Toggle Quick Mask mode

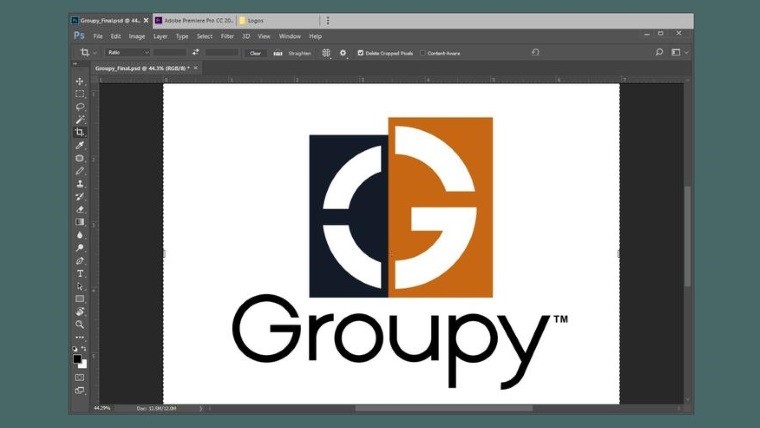pyautogui.click(x=80, y=377)
